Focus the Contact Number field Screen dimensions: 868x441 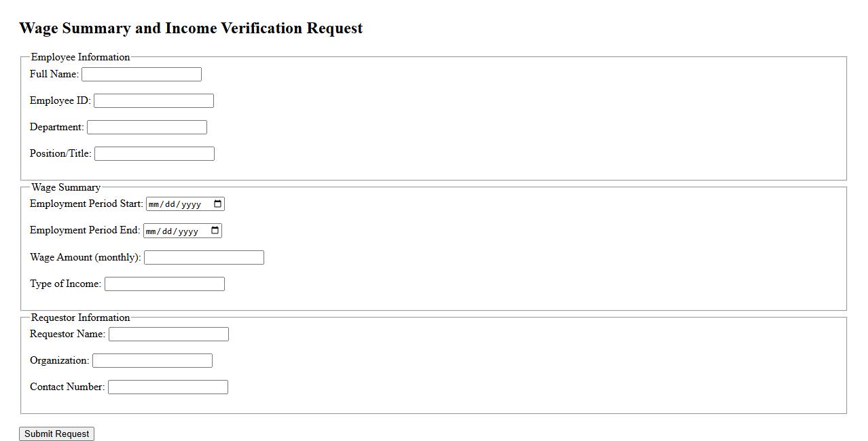168,387
